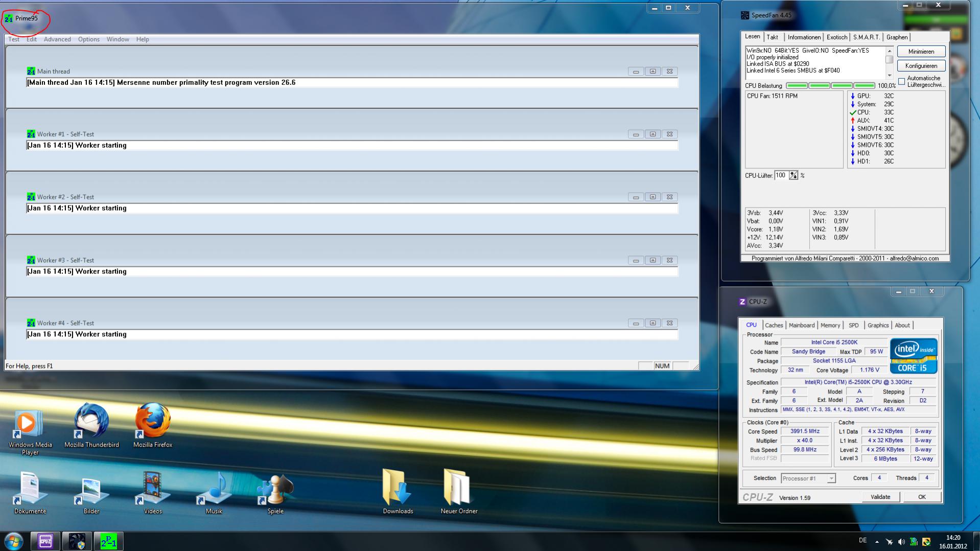Screen dimensions: 980x551
Task: Click the Worker #3 Self-Test window icon
Action: point(31,260)
